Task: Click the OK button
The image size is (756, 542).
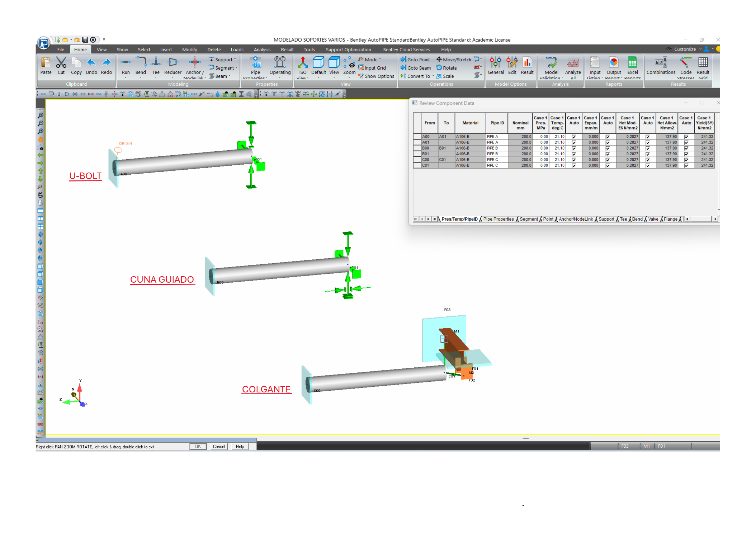Action: (198, 447)
